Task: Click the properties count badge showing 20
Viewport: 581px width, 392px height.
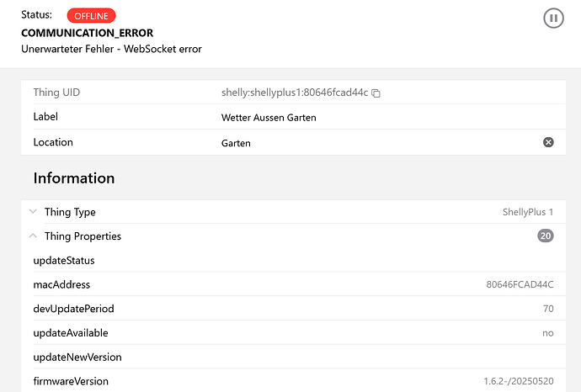Action: click(546, 236)
